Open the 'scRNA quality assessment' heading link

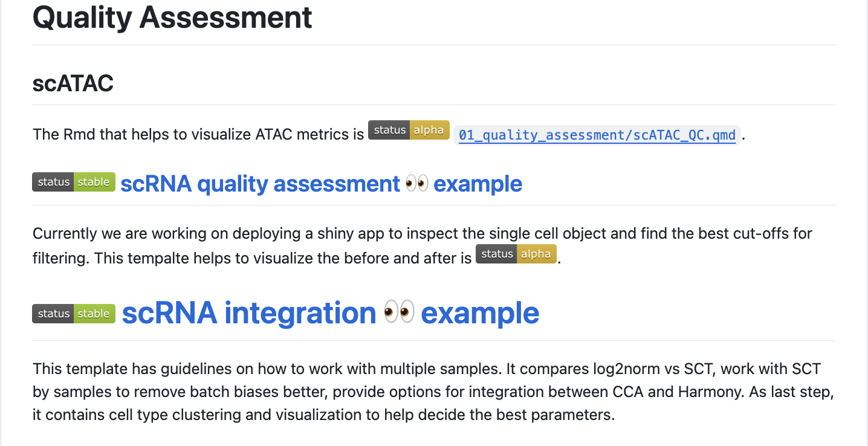click(260, 183)
